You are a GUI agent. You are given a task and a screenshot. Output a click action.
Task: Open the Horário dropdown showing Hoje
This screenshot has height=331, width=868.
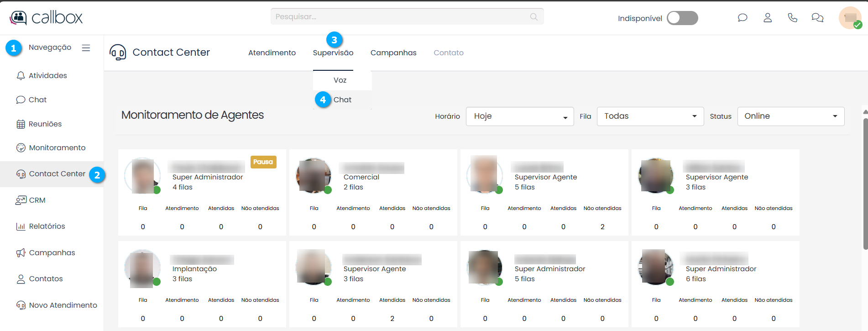click(x=519, y=116)
